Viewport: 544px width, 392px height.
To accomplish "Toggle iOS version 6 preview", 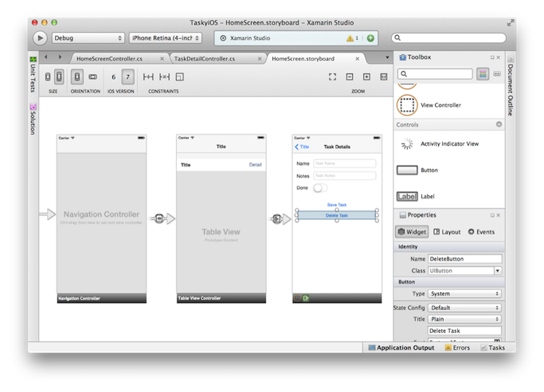I will 114,76.
